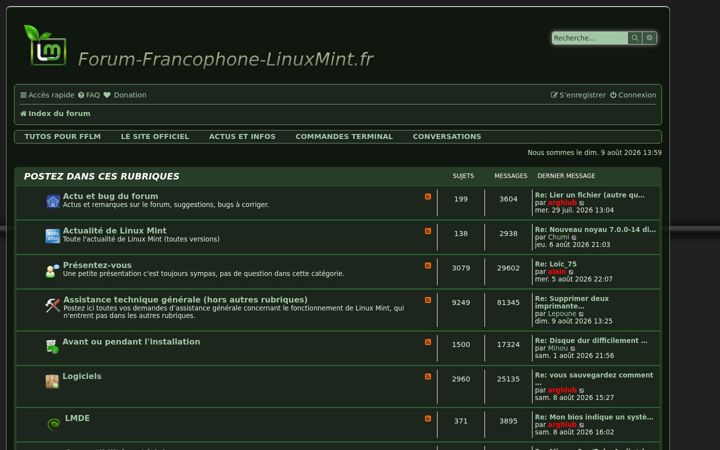This screenshot has height=450, width=720.
Task: Open ACTUS ET INFOS menu item
Action: tap(242, 136)
